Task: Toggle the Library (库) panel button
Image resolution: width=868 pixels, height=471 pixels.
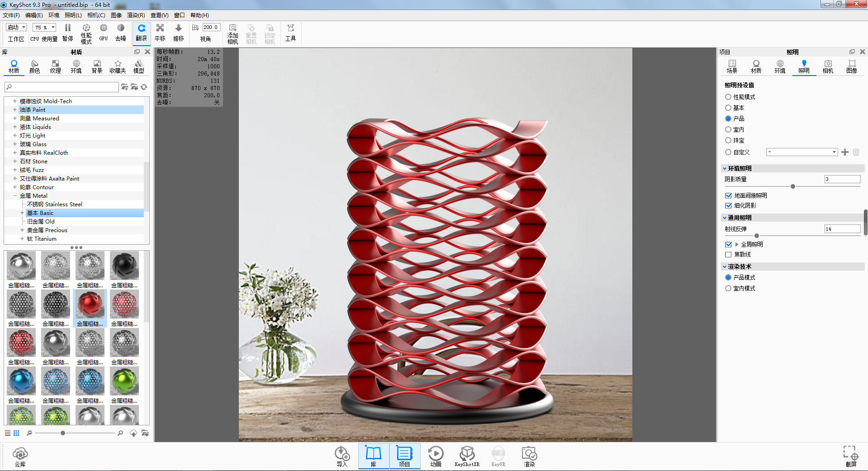Action: (x=374, y=456)
